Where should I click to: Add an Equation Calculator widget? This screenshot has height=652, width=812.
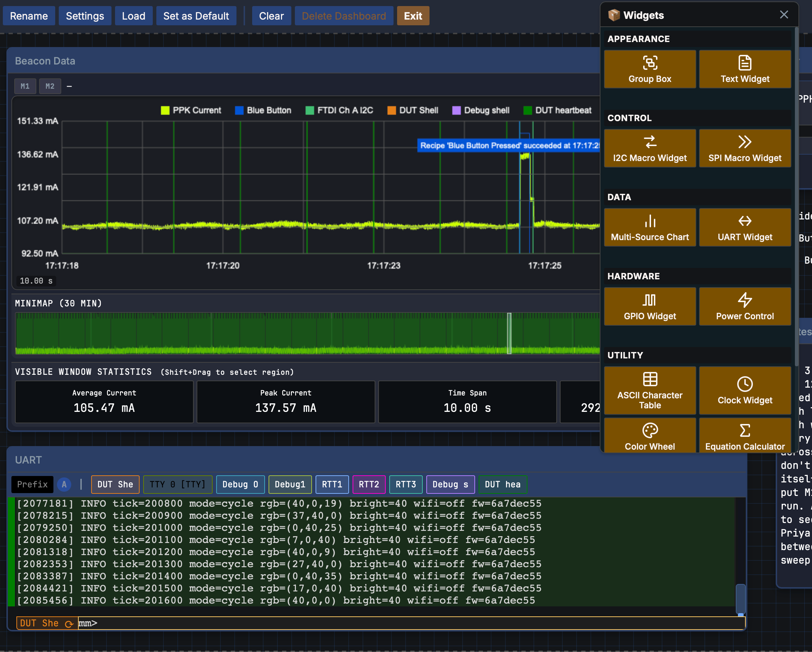coord(745,435)
